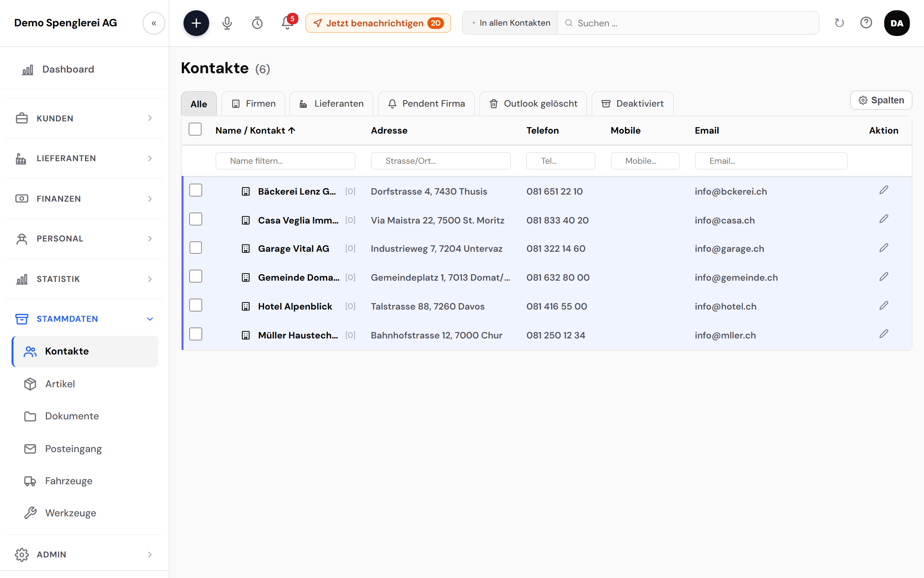Collapse the STAMMDATEN sidebar section
Screen dimensions: 924x578
pyautogui.click(x=84, y=319)
